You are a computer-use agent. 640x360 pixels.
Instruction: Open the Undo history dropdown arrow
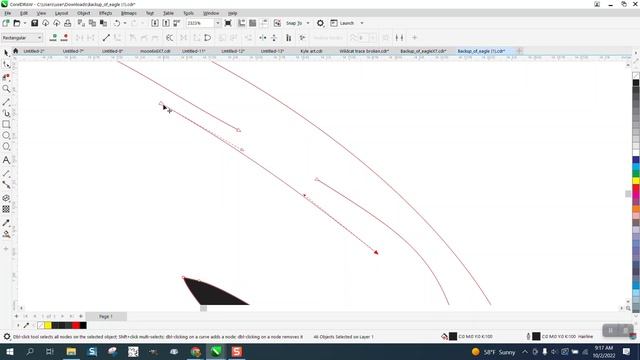point(125,23)
